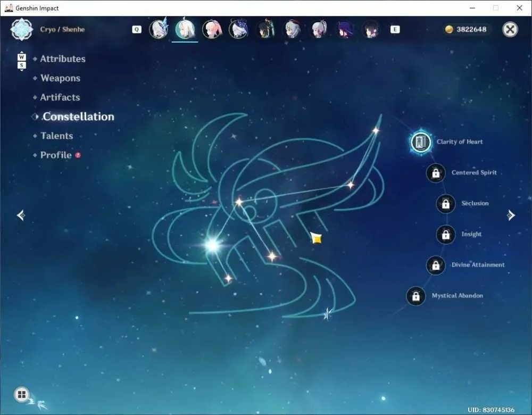Switch to the pink-haired character portrait

(212, 29)
